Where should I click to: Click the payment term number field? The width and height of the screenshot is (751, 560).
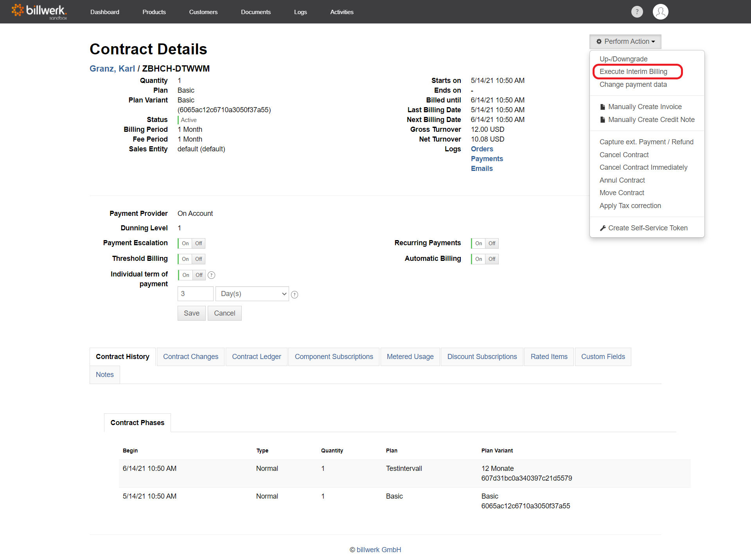(x=196, y=294)
